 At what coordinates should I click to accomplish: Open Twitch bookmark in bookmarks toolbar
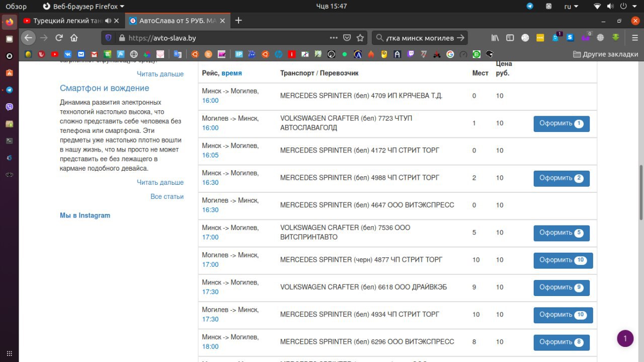tap(410, 54)
